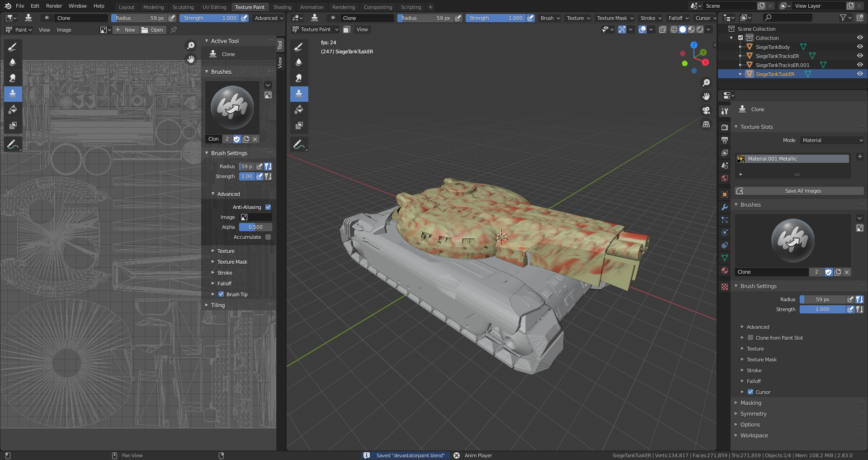Click the Open image button
The height and width of the screenshot is (460, 868).
153,30
